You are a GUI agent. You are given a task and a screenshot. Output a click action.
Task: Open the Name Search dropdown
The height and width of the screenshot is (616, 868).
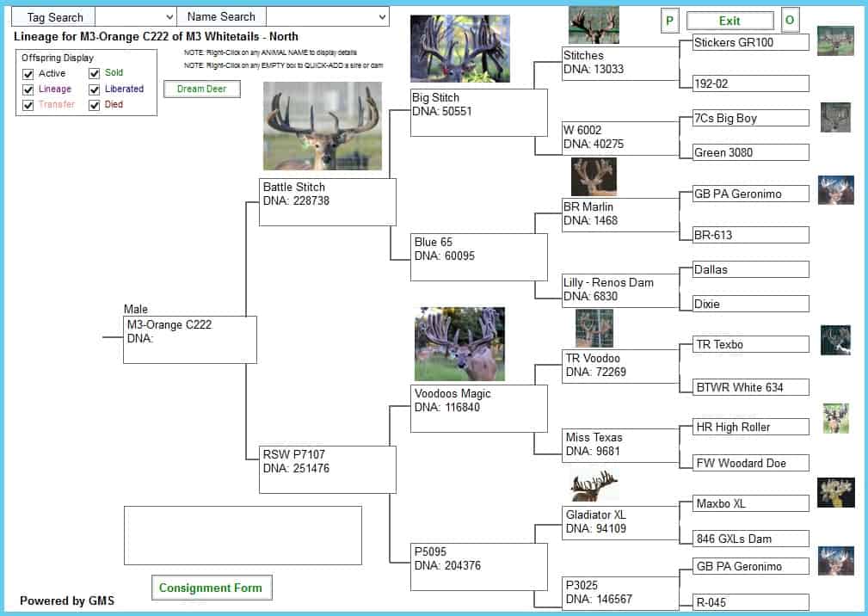coord(382,17)
